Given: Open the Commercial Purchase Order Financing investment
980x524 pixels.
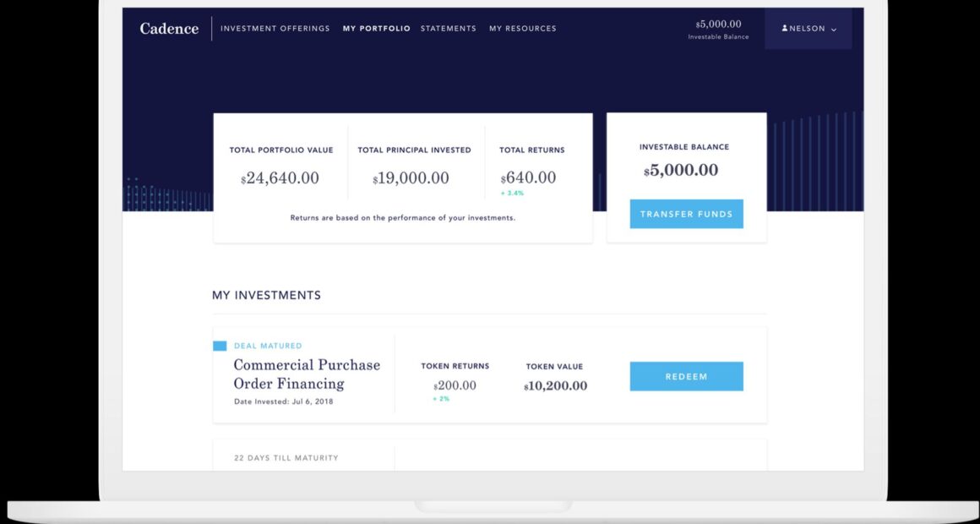Looking at the screenshot, I should (x=307, y=374).
